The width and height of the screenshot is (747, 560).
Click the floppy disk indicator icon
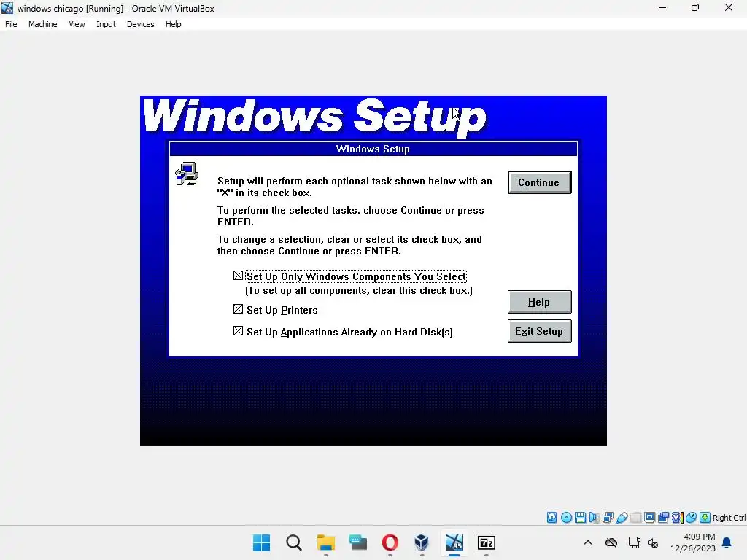(580, 518)
